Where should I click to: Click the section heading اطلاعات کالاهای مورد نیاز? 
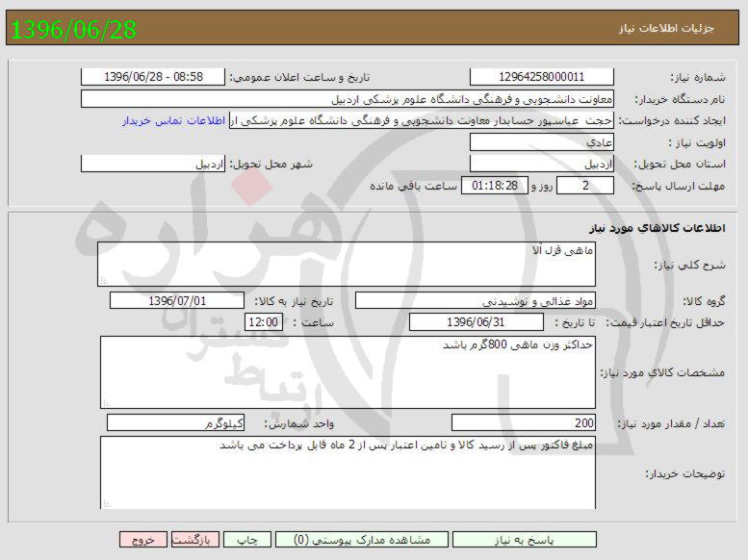[x=657, y=228]
